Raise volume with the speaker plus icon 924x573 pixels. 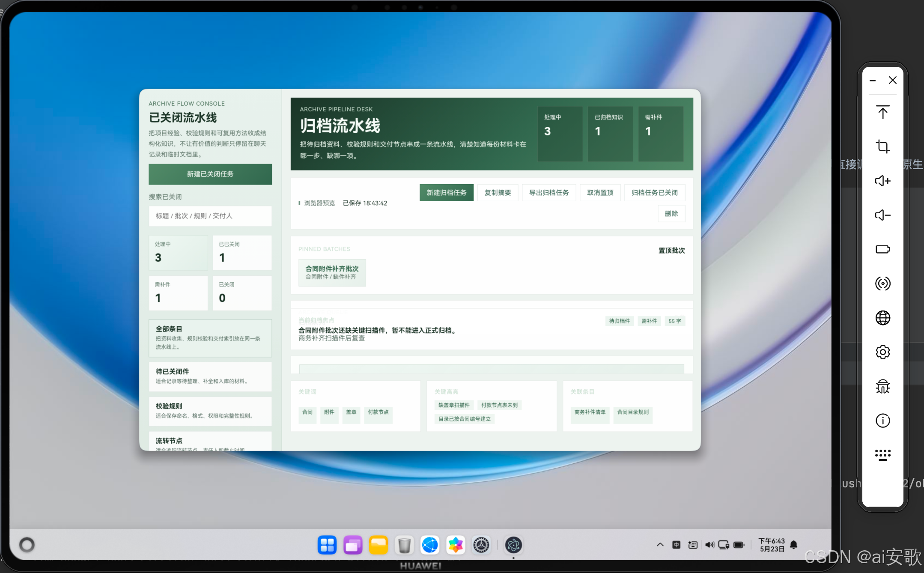point(882,181)
